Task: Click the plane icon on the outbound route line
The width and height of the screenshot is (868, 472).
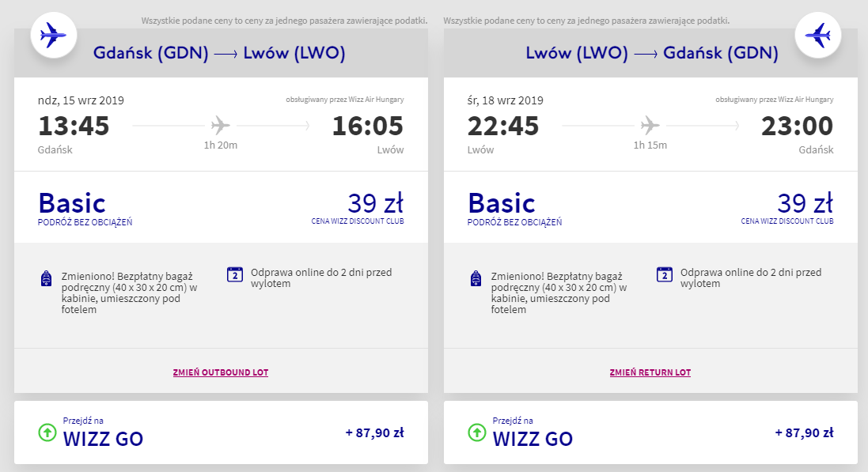Action: (218, 124)
